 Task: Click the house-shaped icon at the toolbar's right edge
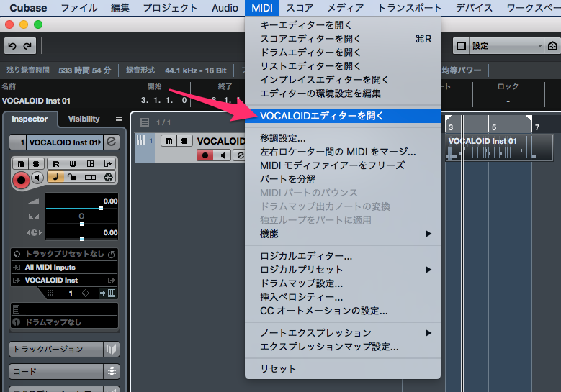552,46
